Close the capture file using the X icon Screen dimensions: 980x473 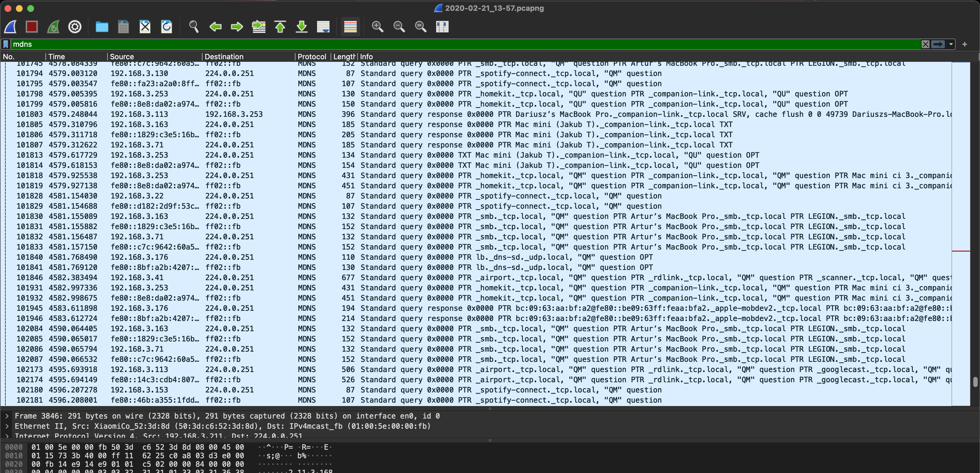145,27
